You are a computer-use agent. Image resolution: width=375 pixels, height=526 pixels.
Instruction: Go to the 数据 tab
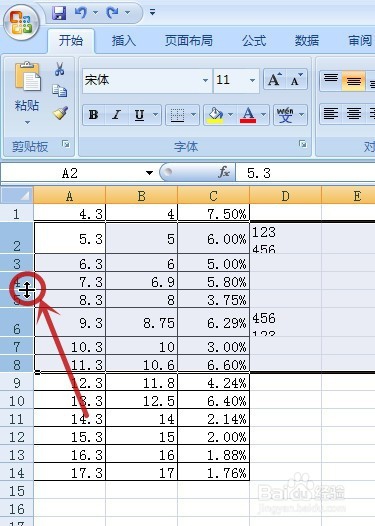point(307,41)
